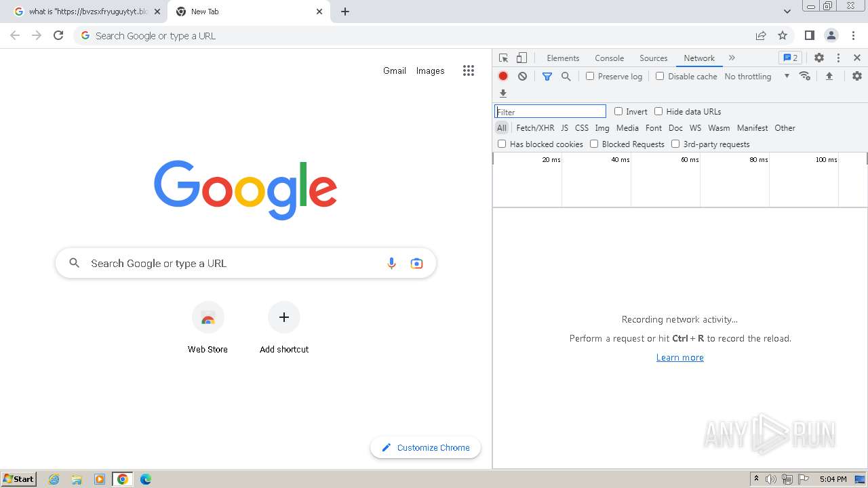This screenshot has height=488, width=868.
Task: Open the Images link
Action: (431, 70)
